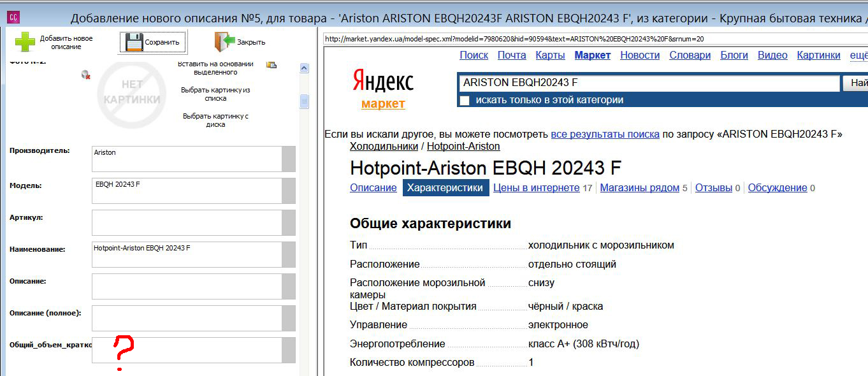The image size is (868, 376).
Task: Switch to the Описание tab
Action: point(373,187)
